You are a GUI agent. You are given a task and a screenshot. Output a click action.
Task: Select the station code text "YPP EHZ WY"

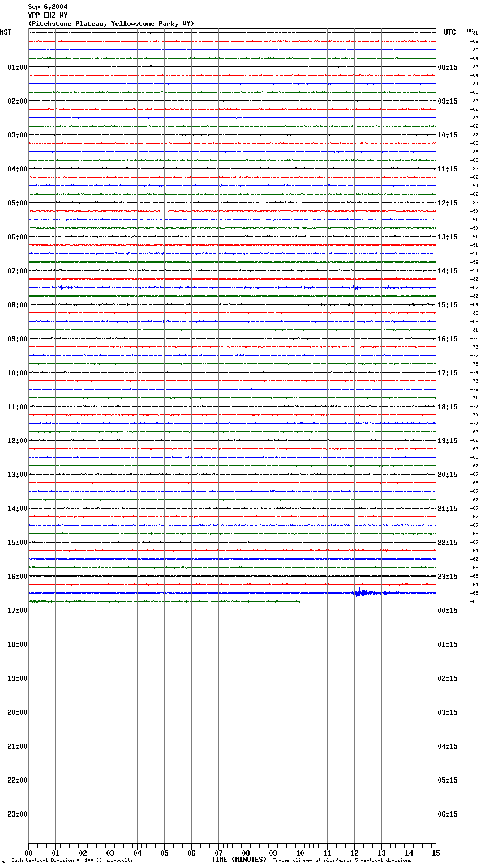coord(48,15)
